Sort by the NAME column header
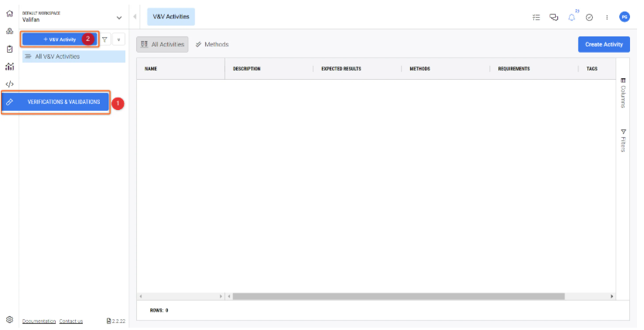This screenshot has width=644, height=330. coord(151,69)
